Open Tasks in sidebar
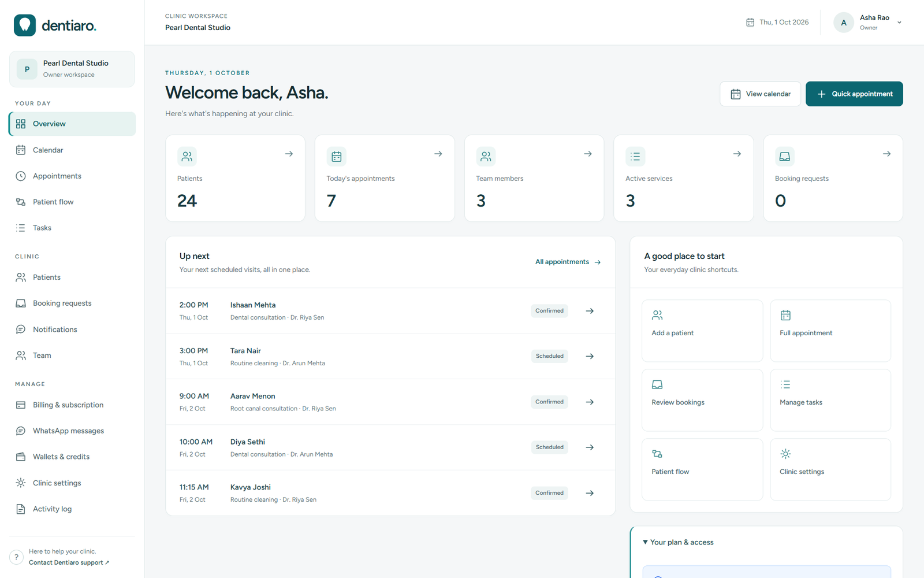The height and width of the screenshot is (578, 924). pos(72,228)
